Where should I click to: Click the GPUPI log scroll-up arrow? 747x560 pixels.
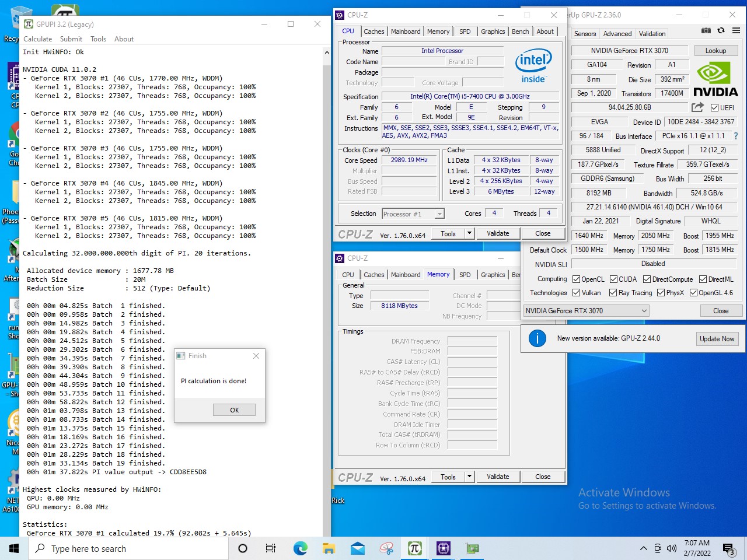point(327,52)
